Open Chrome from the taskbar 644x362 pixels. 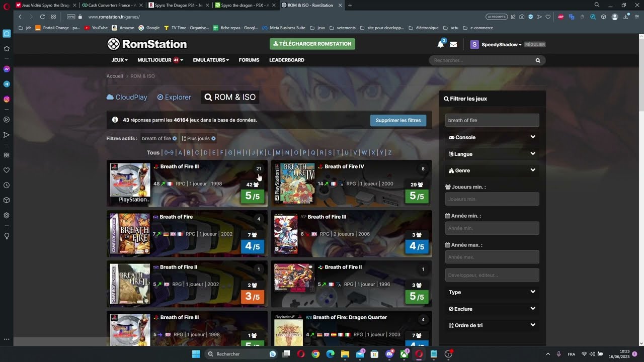pos(315,354)
